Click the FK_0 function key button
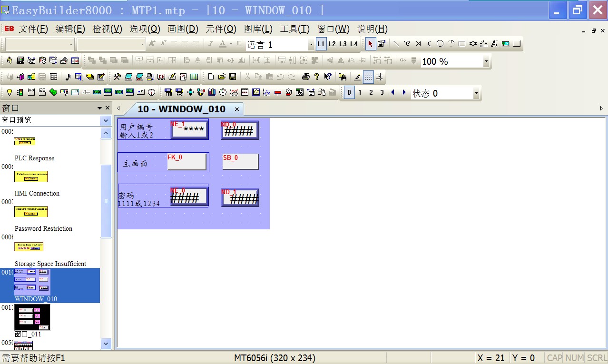Image resolution: width=608 pixels, height=364 pixels. (x=186, y=162)
